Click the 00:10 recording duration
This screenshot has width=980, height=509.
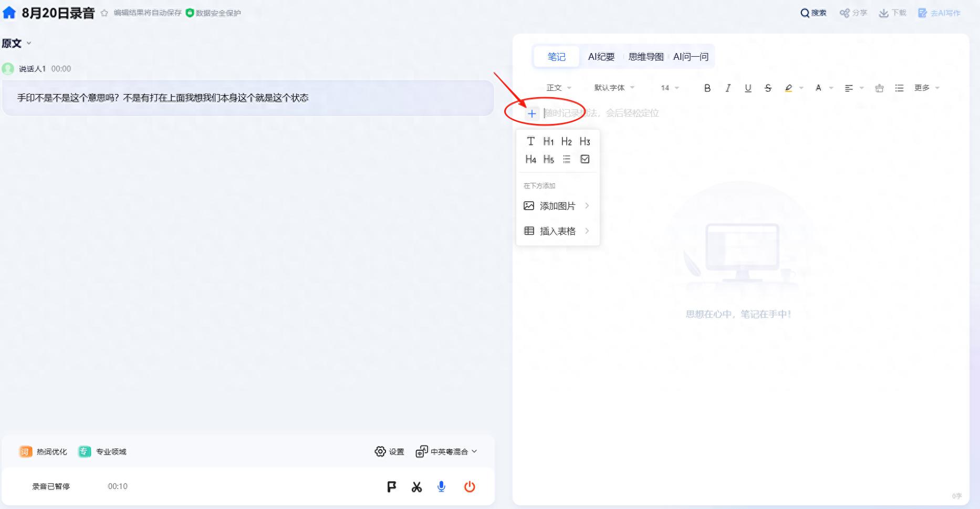coord(118,486)
